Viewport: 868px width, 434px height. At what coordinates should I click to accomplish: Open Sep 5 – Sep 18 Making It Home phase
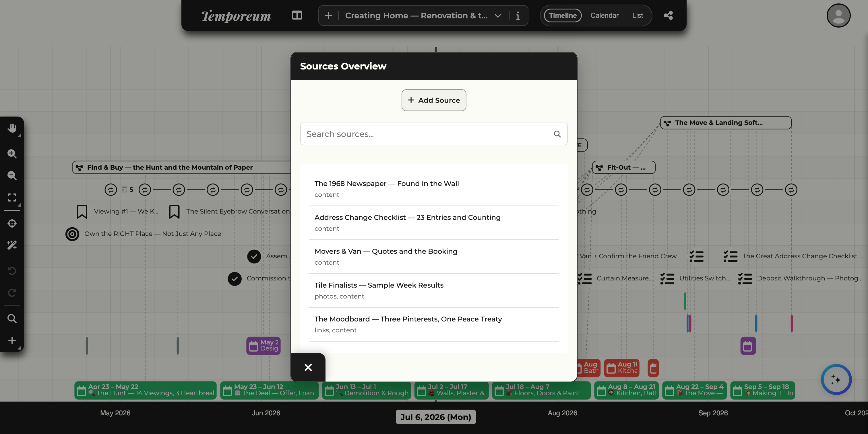click(x=763, y=390)
